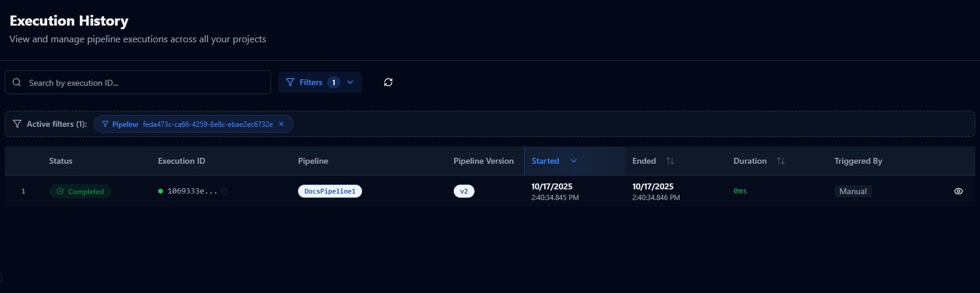
Task: Click the green check icon in Completed badge
Action: tap(60, 192)
